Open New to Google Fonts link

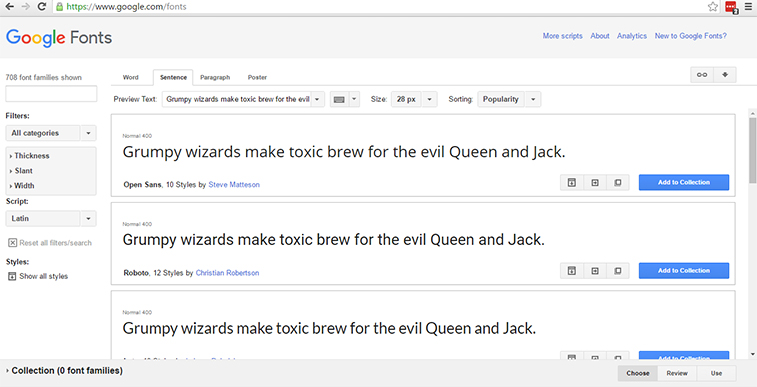point(690,36)
